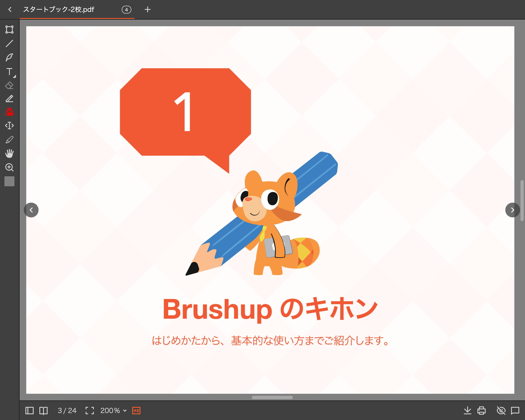The image size is (525, 420).
Task: Select the rectangle shape tool
Action: [x=9, y=30]
